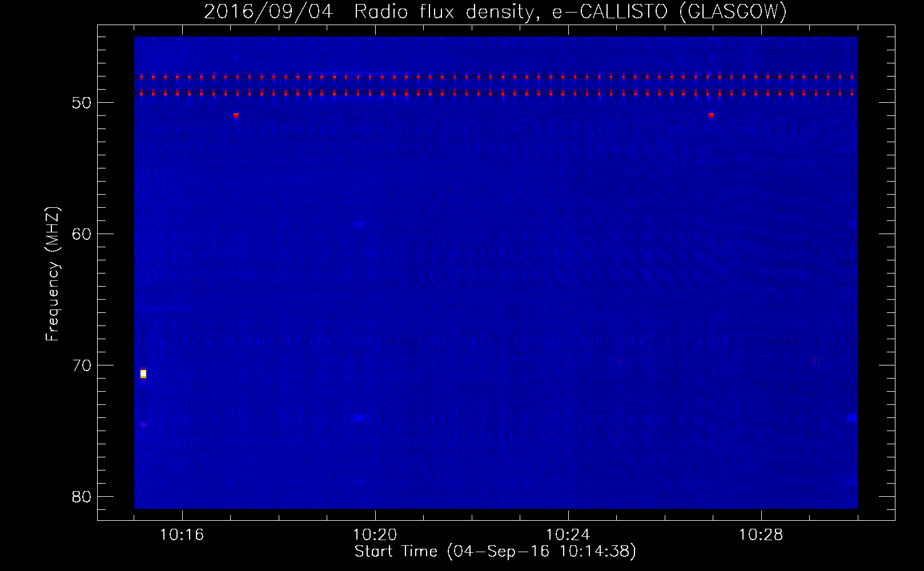
Task: Click the plot title "Radio flux density, e-CALLISTO (GLASGOW)"
Action: (x=571, y=11)
